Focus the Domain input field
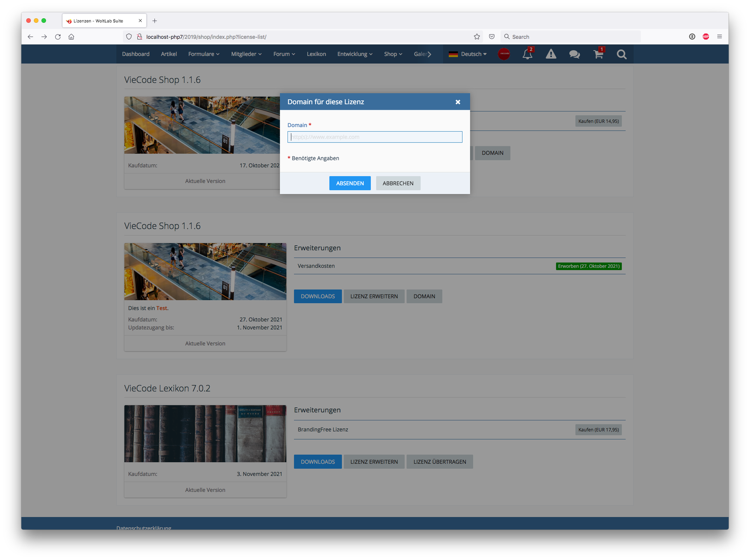The image size is (750, 560). point(375,137)
